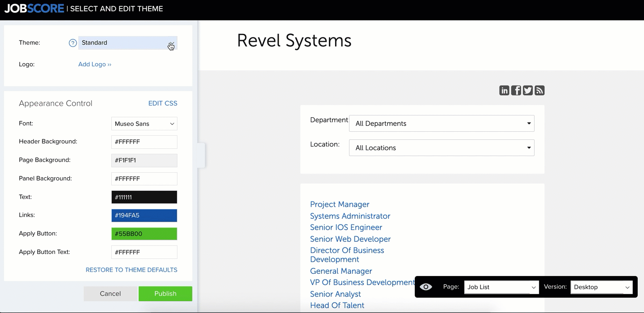
Task: Open the Font dropdown showing Museo Sans
Action: click(x=144, y=124)
